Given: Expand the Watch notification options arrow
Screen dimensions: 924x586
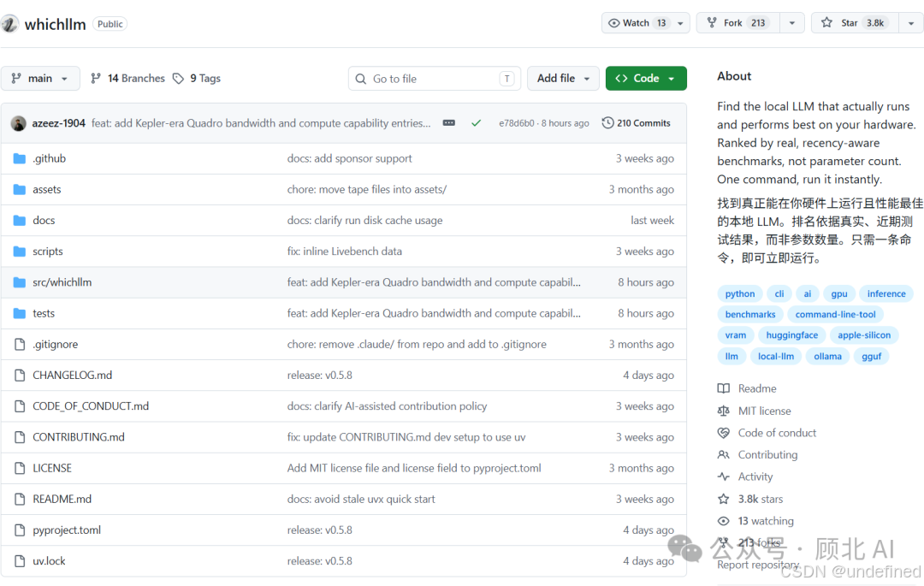Looking at the screenshot, I should pyautogui.click(x=681, y=23).
